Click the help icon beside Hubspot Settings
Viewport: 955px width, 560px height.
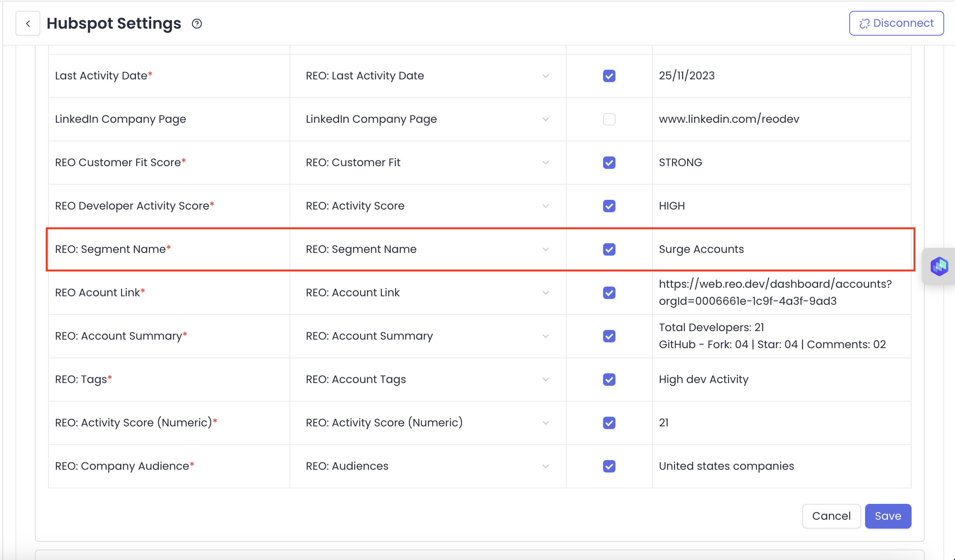pos(197,24)
